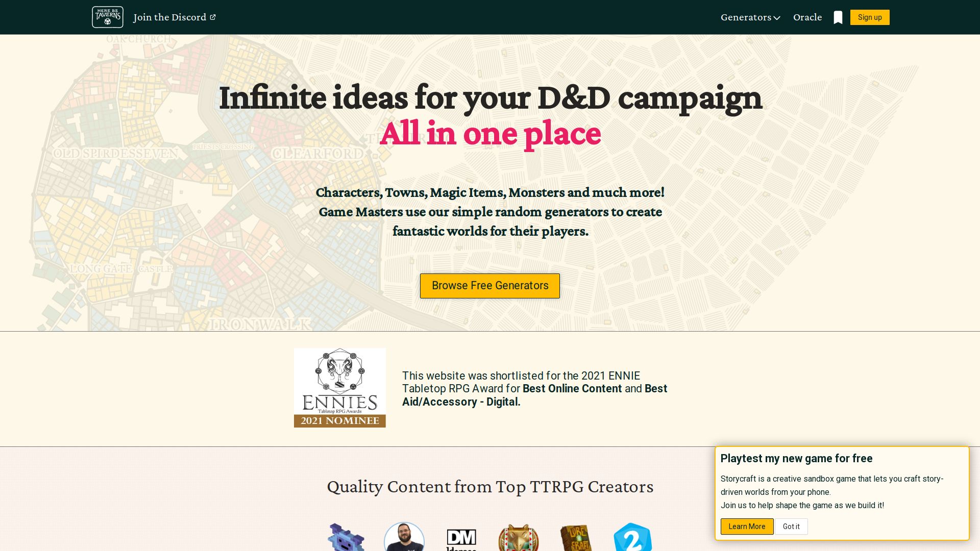Click Browse Free Generators button
The image size is (980, 551).
click(x=489, y=286)
